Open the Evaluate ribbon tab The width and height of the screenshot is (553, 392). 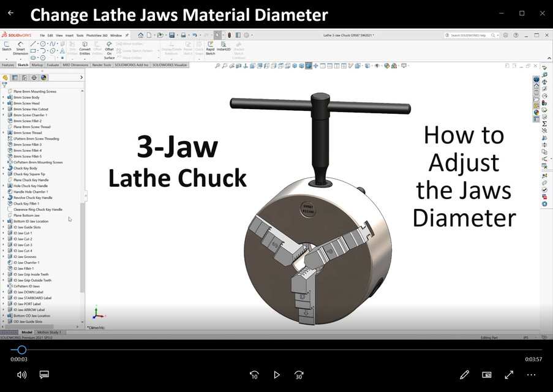click(x=53, y=64)
